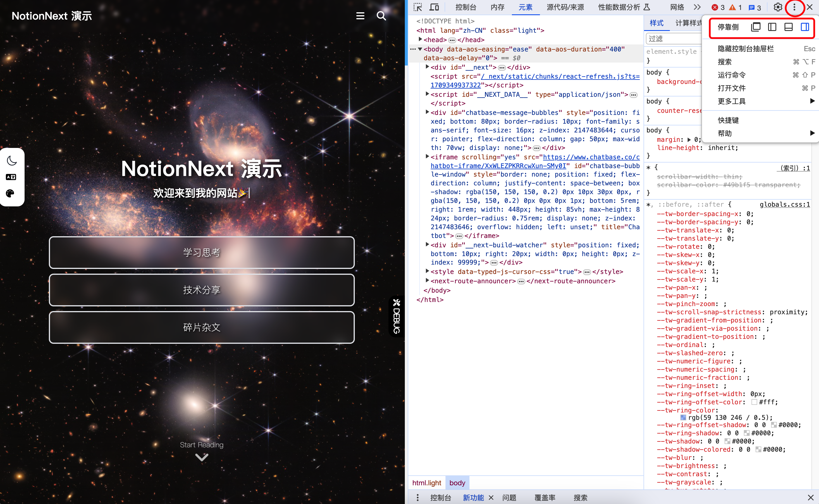The width and height of the screenshot is (819, 504).
Task: Open the NotionNext hamburger menu
Action: 360,16
